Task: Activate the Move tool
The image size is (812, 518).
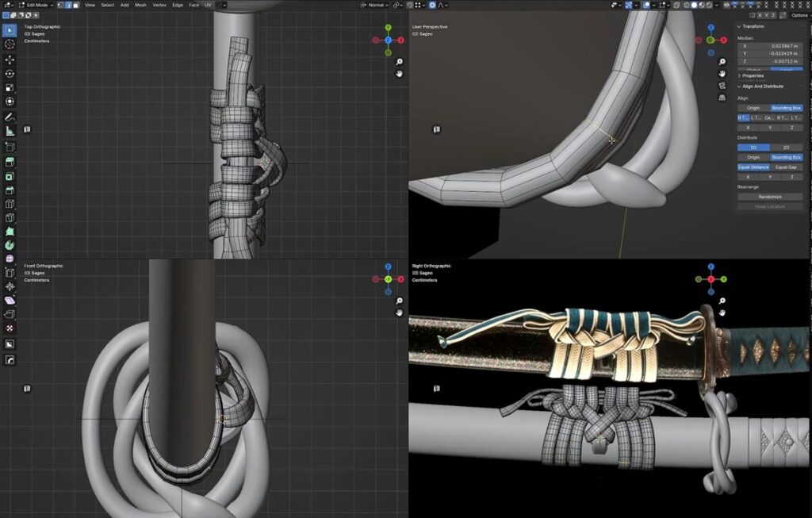Action: click(10, 59)
